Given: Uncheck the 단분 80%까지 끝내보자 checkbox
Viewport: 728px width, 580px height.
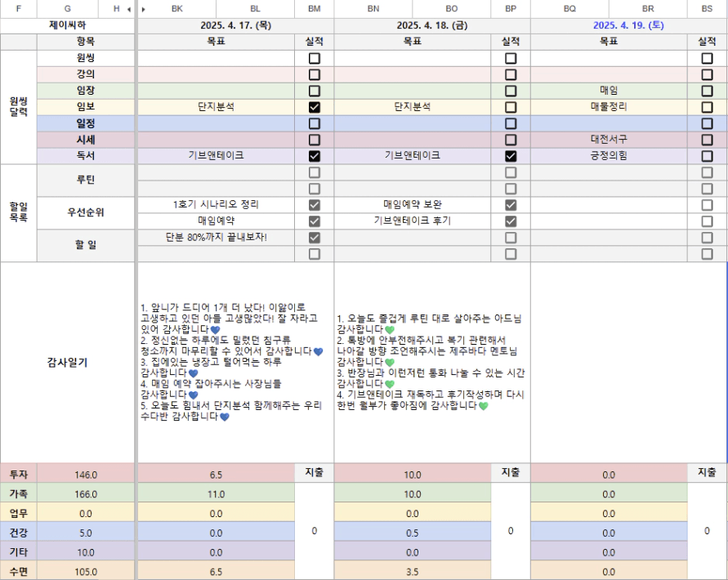Looking at the screenshot, I should click(315, 238).
